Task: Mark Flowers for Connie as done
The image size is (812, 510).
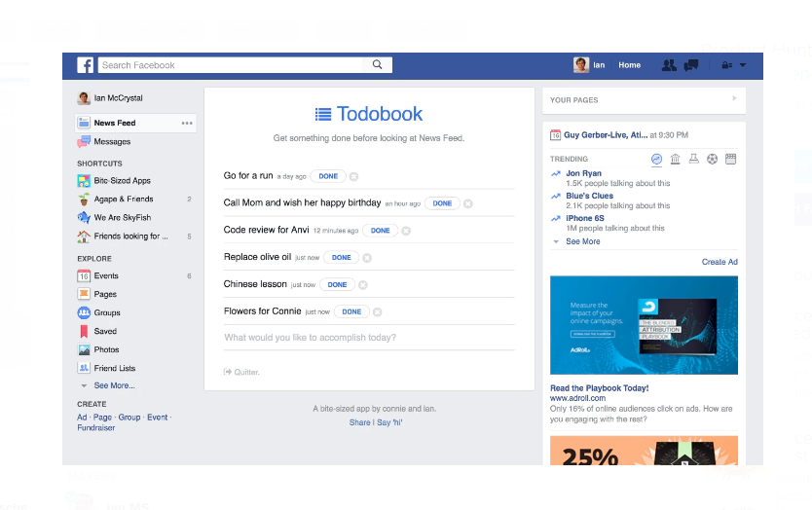Action: click(x=351, y=311)
